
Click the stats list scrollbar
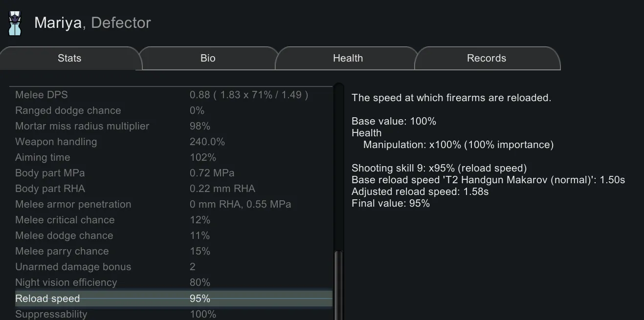coord(338,283)
